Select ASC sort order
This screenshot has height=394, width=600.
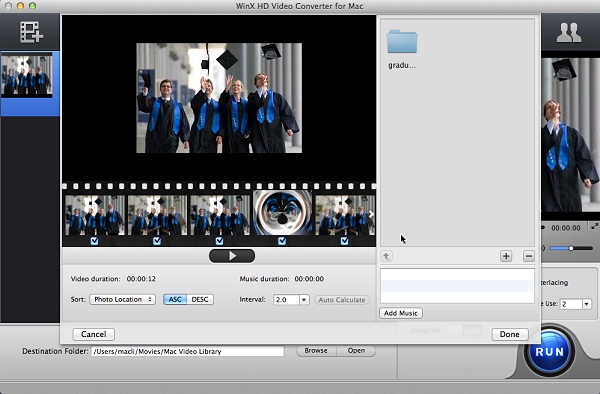click(x=175, y=299)
